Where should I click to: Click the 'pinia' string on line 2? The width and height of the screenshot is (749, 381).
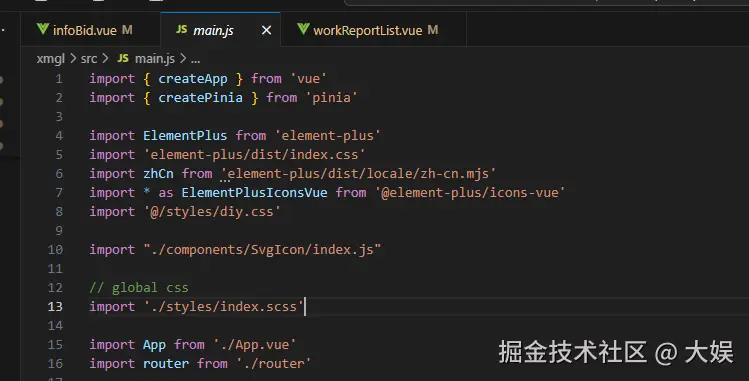tap(332, 97)
